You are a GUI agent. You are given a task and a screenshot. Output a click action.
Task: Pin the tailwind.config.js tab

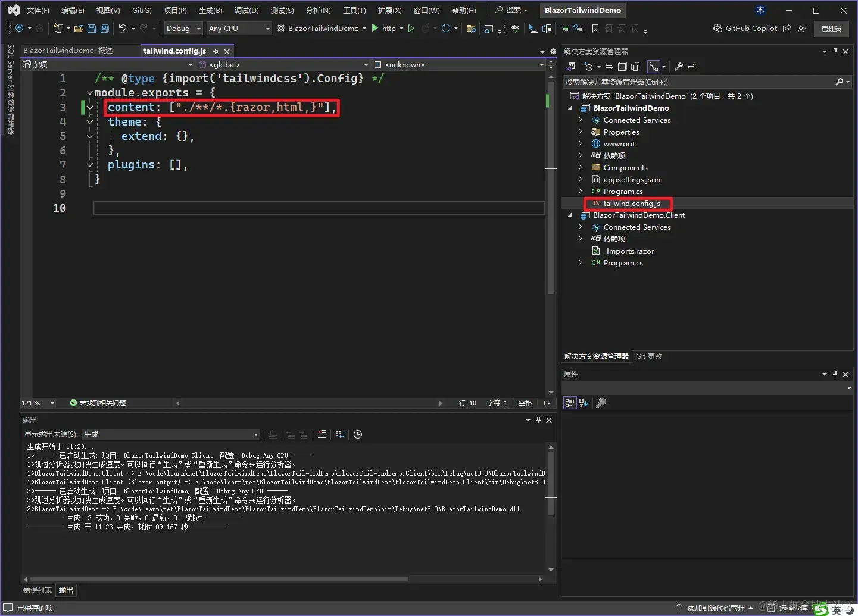tap(216, 52)
